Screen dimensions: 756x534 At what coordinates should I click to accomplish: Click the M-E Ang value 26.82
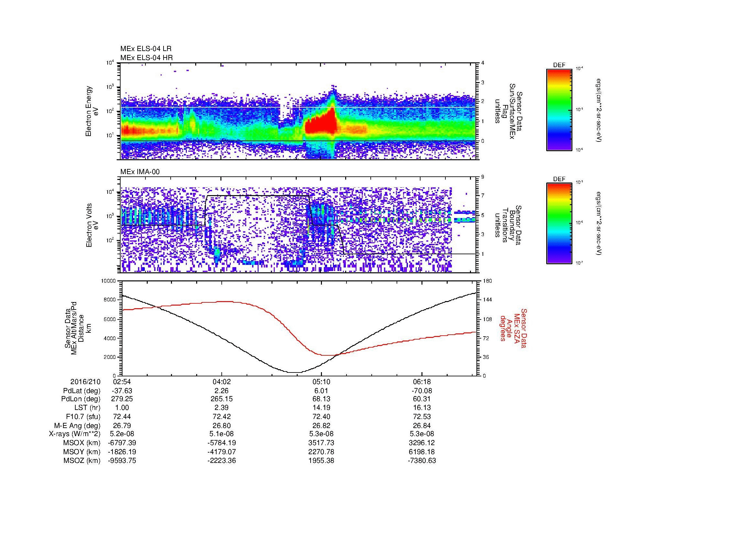(321, 425)
